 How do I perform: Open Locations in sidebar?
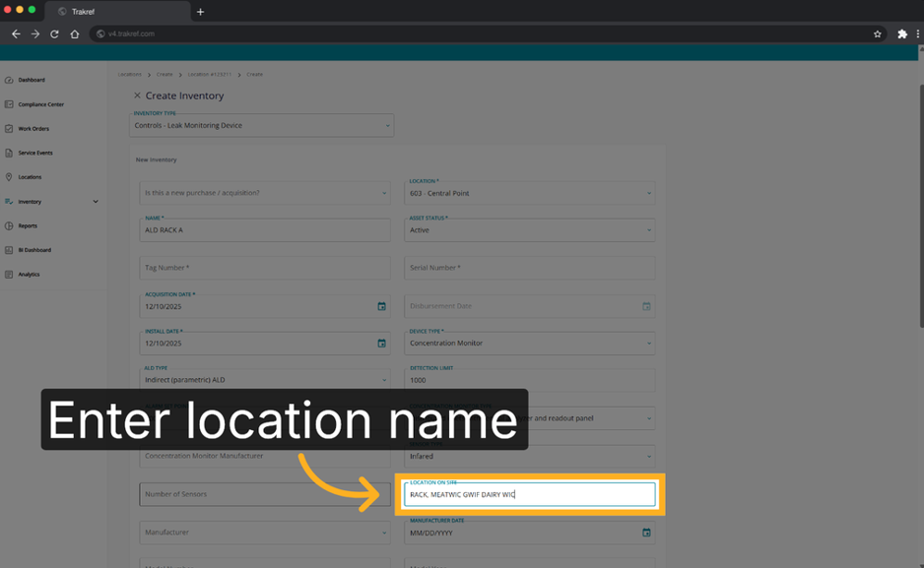point(30,176)
